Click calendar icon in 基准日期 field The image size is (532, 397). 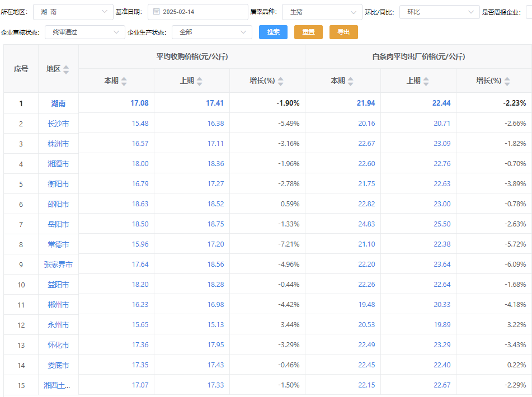(x=156, y=12)
